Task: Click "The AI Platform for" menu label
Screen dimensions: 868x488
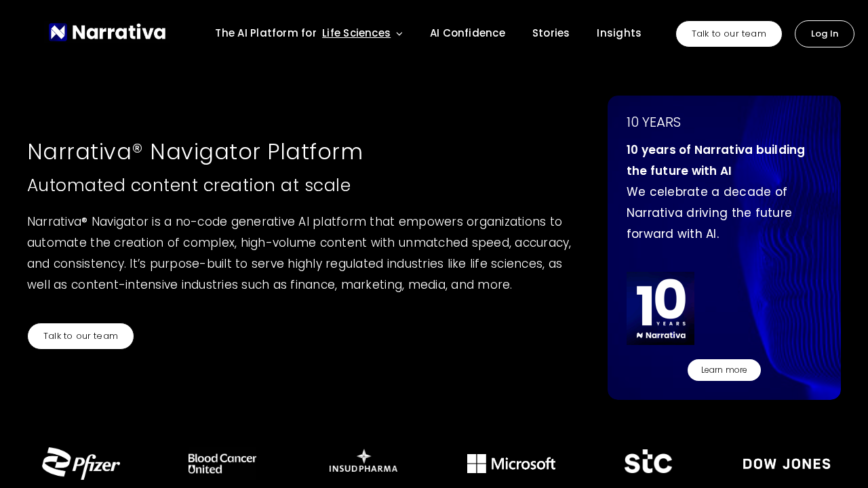Action: tap(266, 33)
